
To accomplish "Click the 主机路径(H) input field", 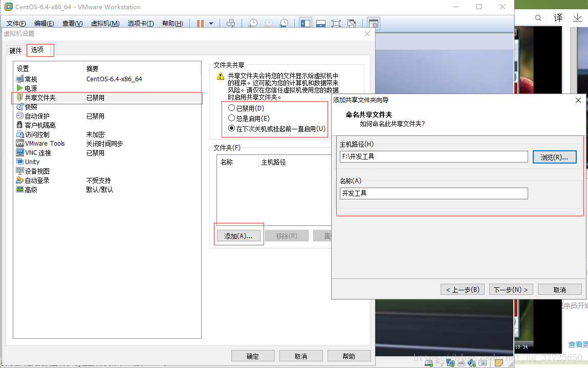I will (x=433, y=156).
